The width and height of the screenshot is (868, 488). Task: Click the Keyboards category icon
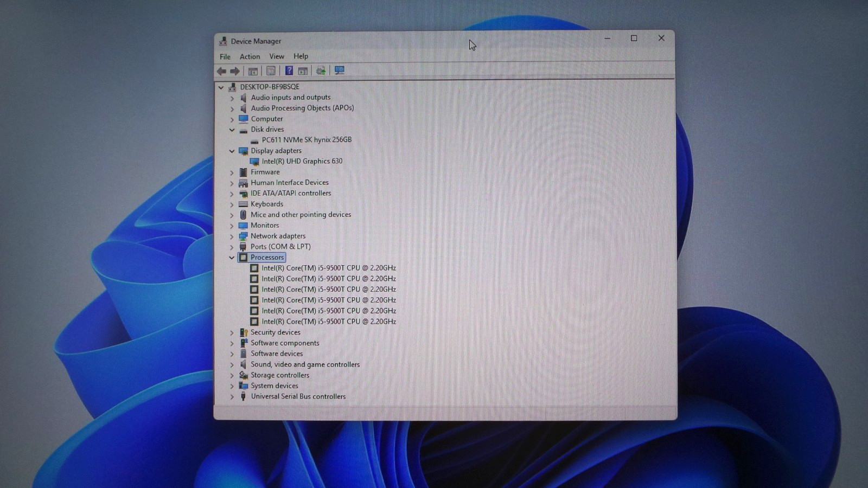pos(243,204)
